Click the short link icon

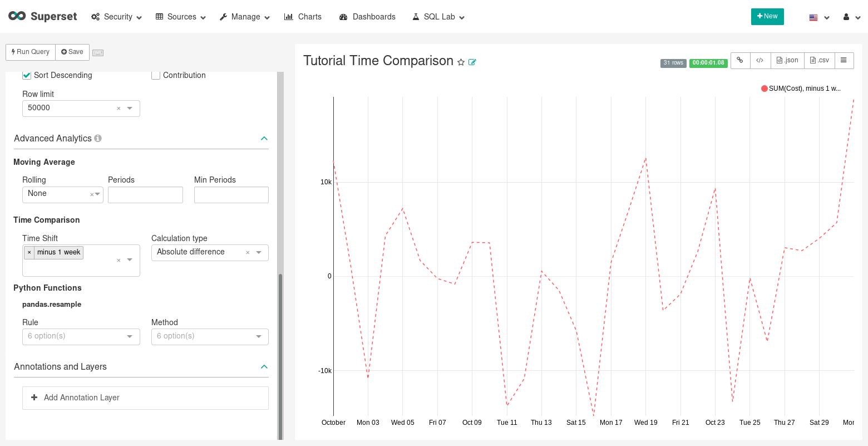[x=740, y=61]
